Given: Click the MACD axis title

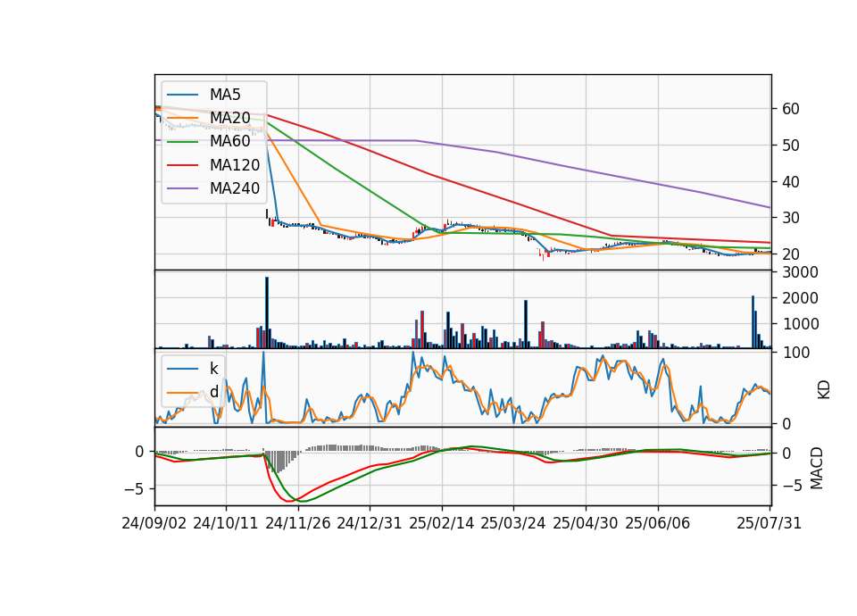Looking at the screenshot, I should (x=817, y=469).
